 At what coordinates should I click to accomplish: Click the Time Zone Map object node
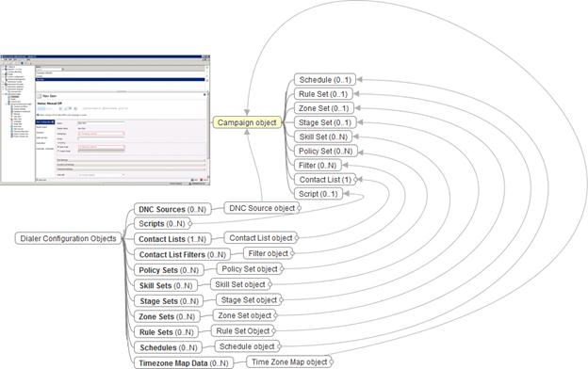pyautogui.click(x=289, y=361)
